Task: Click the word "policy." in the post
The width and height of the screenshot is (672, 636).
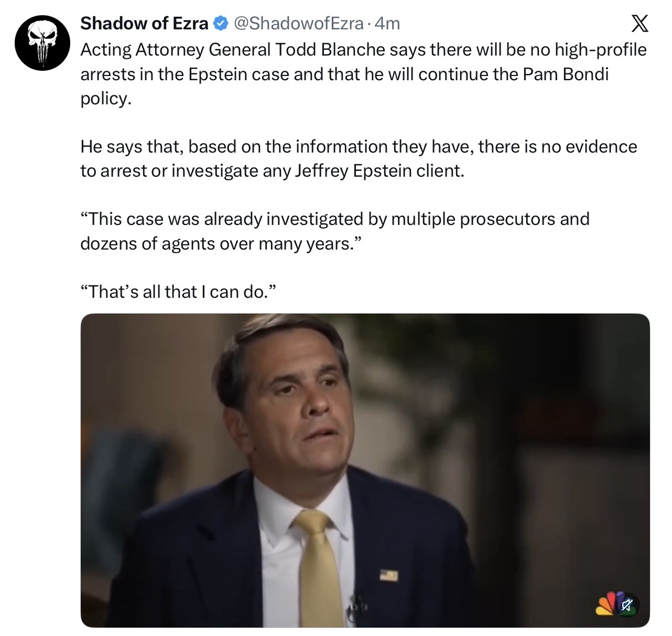Action: pyautogui.click(x=105, y=99)
